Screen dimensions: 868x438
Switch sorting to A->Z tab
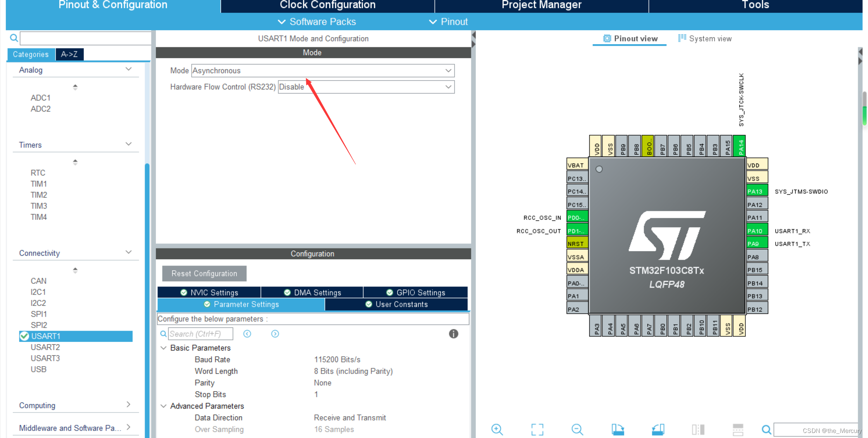(69, 54)
